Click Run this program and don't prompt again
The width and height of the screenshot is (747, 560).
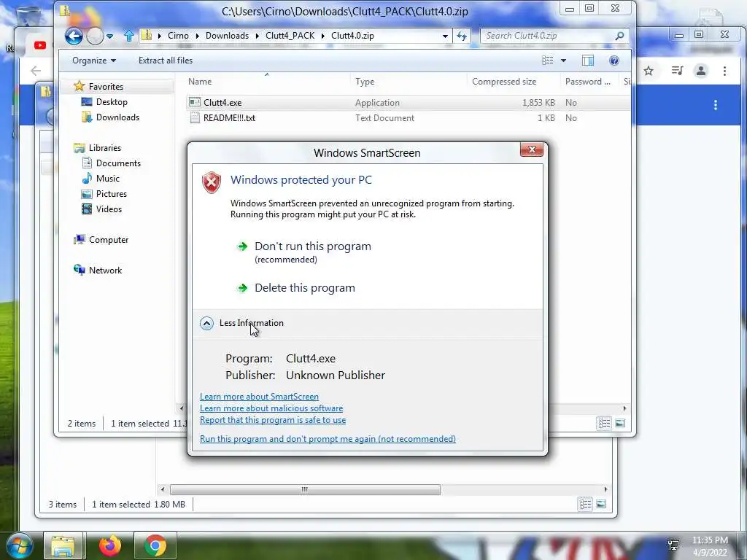click(x=328, y=439)
